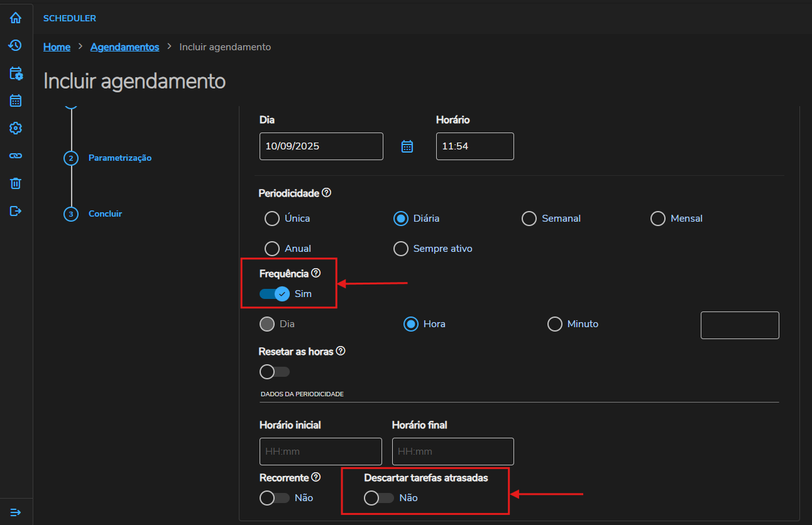This screenshot has height=525, width=812.
Task: Expand the sidebar menu at bottom
Action: [x=16, y=512]
